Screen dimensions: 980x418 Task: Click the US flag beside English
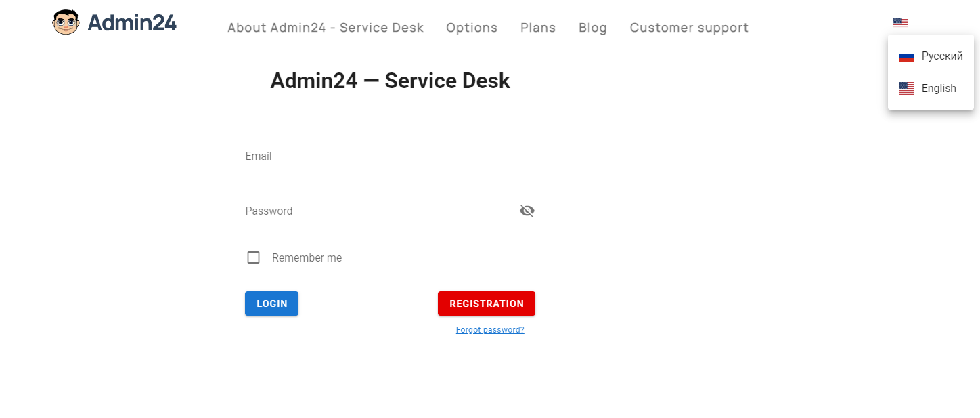906,89
